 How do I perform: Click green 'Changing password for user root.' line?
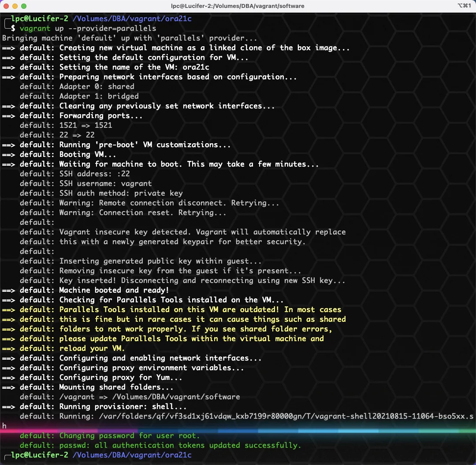click(110, 436)
